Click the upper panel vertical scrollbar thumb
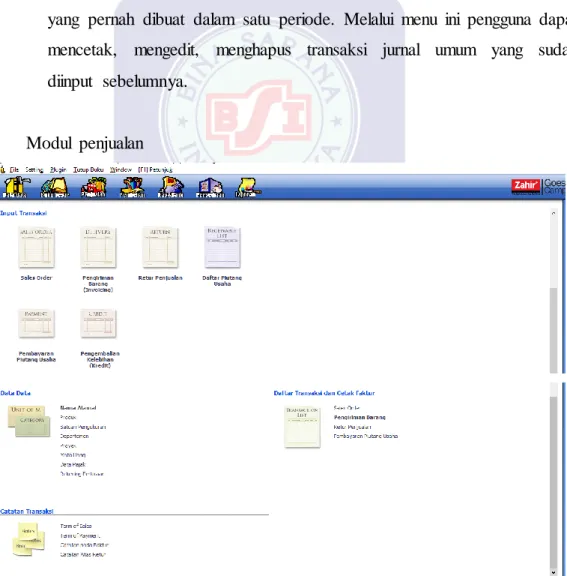567x576 pixels. [x=553, y=330]
